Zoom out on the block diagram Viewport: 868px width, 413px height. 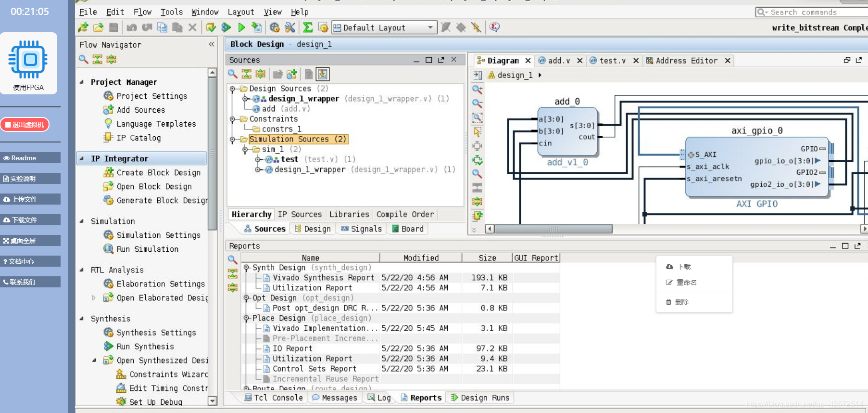click(x=477, y=103)
